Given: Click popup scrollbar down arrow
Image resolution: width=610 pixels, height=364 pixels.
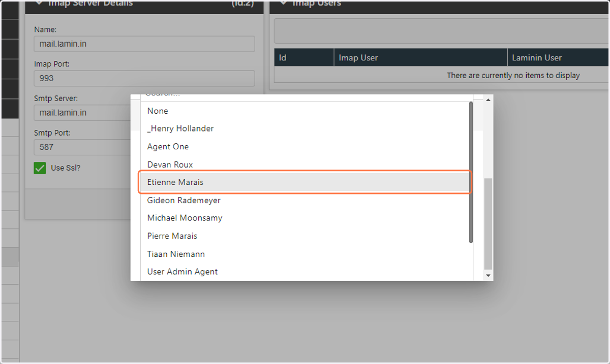Looking at the screenshot, I should click(x=489, y=276).
